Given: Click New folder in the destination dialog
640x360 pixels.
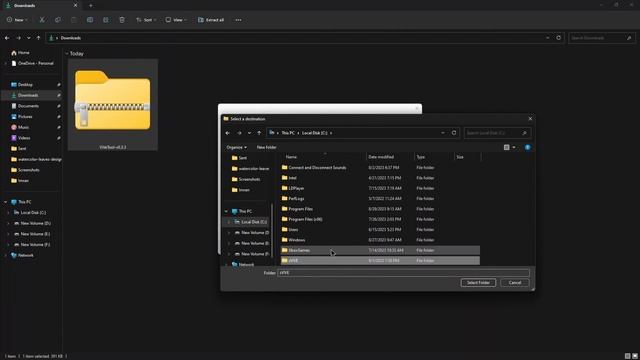Looking at the screenshot, I should point(267,147).
